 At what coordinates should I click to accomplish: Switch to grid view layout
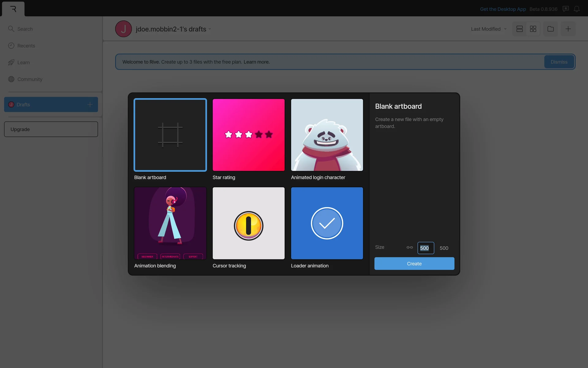[x=533, y=29]
